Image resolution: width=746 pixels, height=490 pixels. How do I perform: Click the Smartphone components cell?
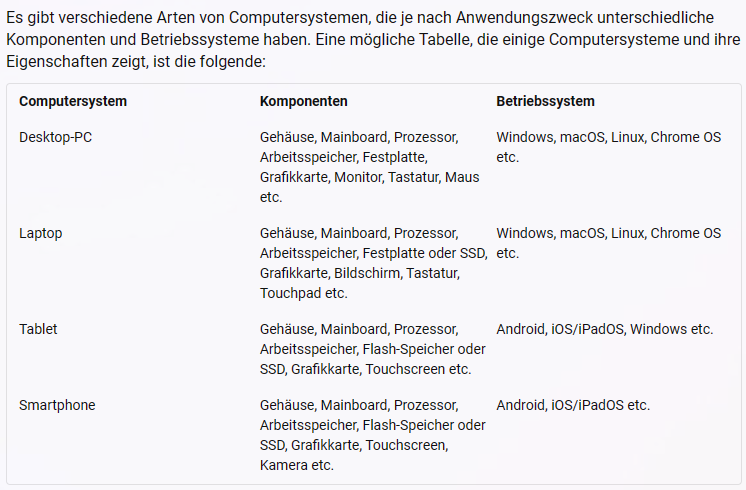pyautogui.click(x=372, y=435)
